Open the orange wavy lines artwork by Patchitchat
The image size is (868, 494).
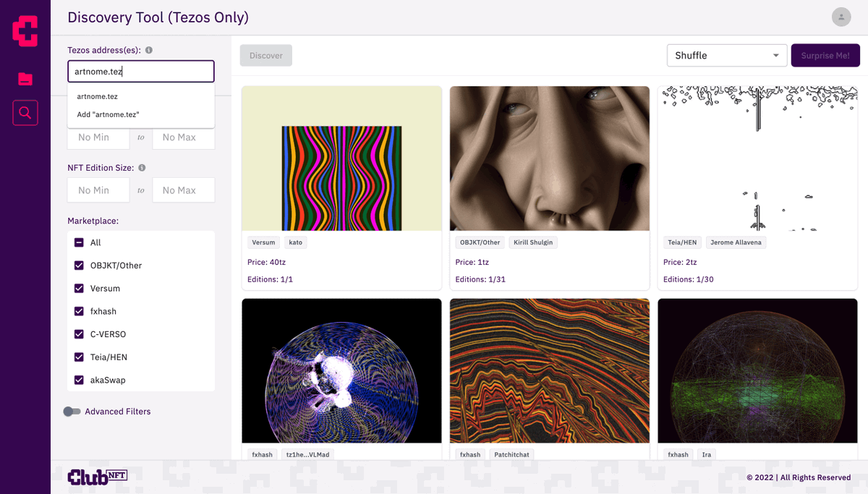pyautogui.click(x=550, y=370)
